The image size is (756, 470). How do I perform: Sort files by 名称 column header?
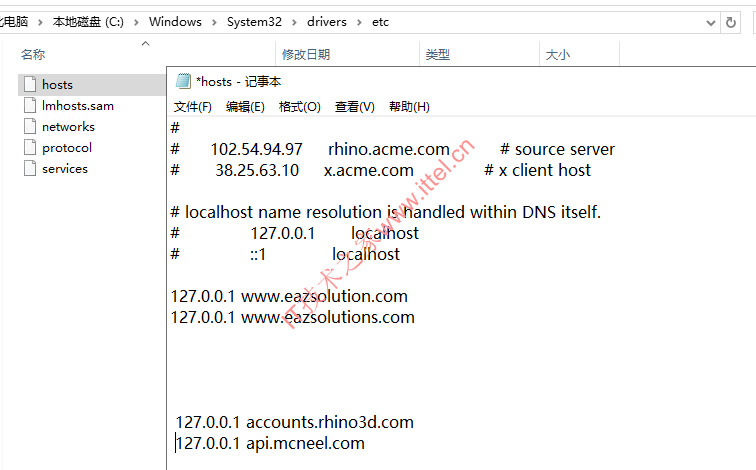[33, 54]
